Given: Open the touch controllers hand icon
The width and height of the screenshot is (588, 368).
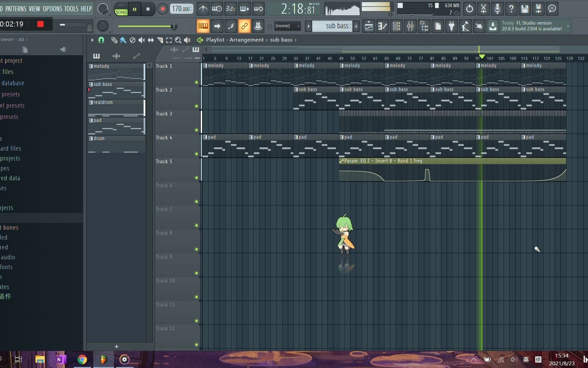Looking at the screenshot, I should [479, 26].
